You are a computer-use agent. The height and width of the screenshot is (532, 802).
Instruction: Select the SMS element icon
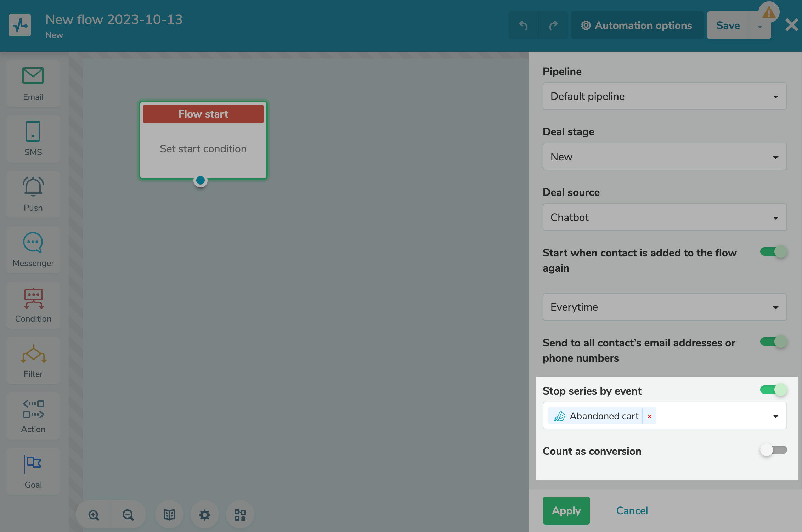point(33,132)
